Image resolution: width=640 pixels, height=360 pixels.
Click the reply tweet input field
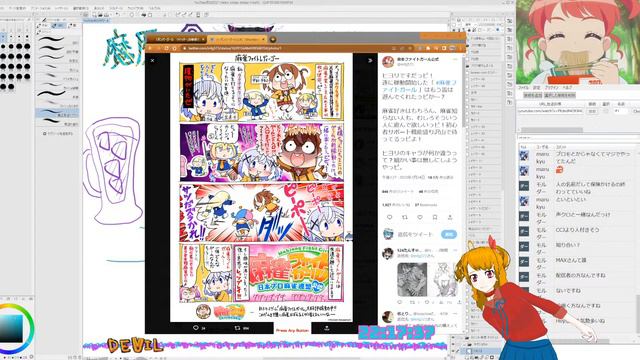tap(416, 234)
